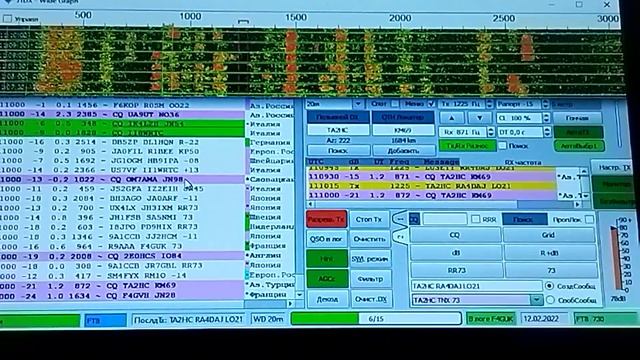Toggle the green Hint button
The image size is (640, 360).
coord(327,259)
